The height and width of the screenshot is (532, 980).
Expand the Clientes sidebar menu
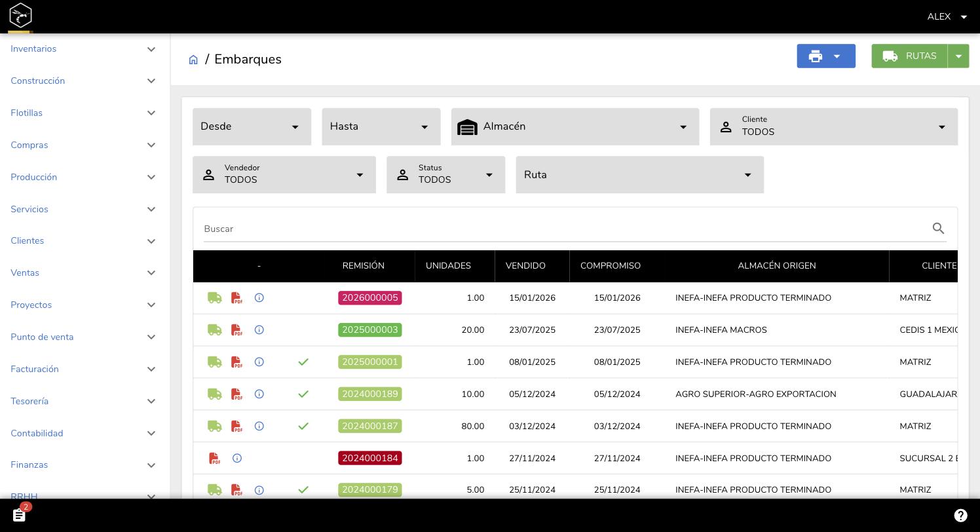click(x=85, y=241)
